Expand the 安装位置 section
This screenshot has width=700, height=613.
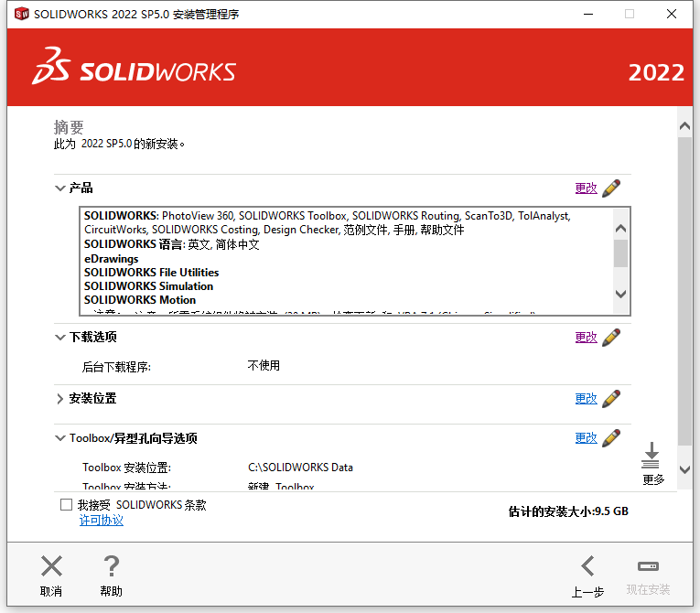[59, 398]
